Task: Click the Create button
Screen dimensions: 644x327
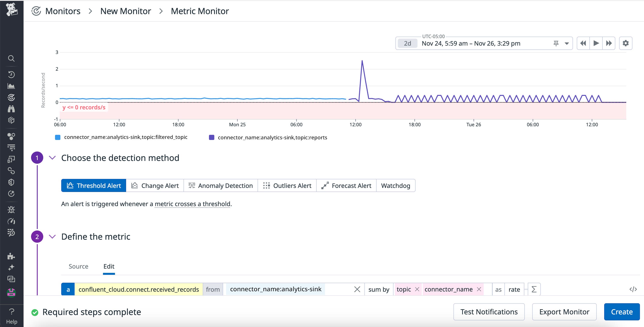Action: 622,312
